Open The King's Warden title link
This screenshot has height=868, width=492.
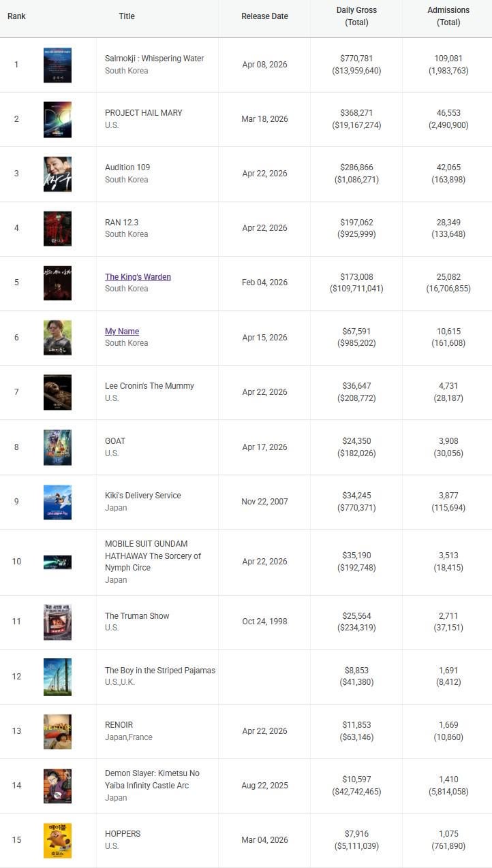coord(138,277)
